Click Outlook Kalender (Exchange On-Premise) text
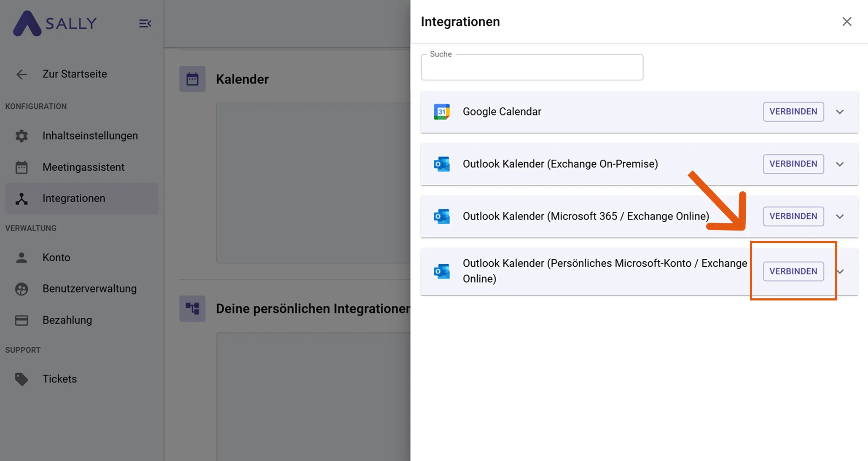Viewport: 868px width, 461px height. [x=560, y=164]
